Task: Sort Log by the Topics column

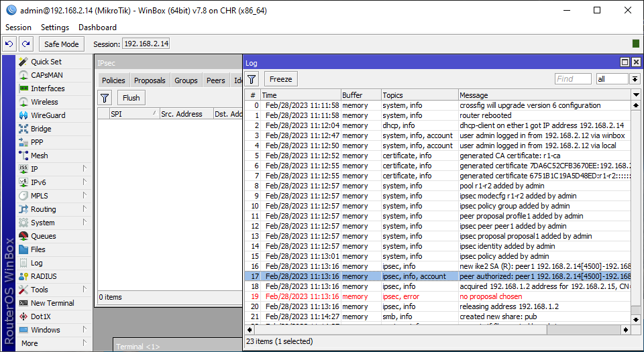Action: coord(420,95)
